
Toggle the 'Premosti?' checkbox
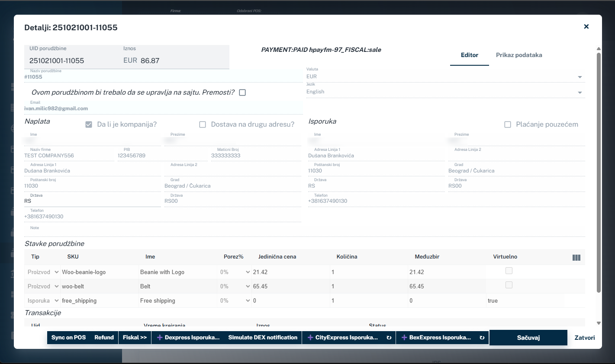coord(242,93)
